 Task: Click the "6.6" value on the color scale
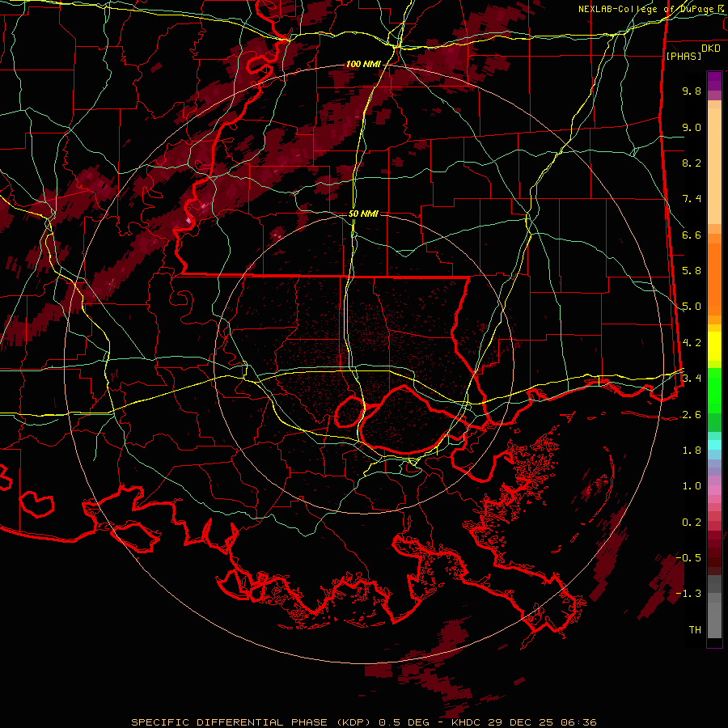[x=692, y=235]
